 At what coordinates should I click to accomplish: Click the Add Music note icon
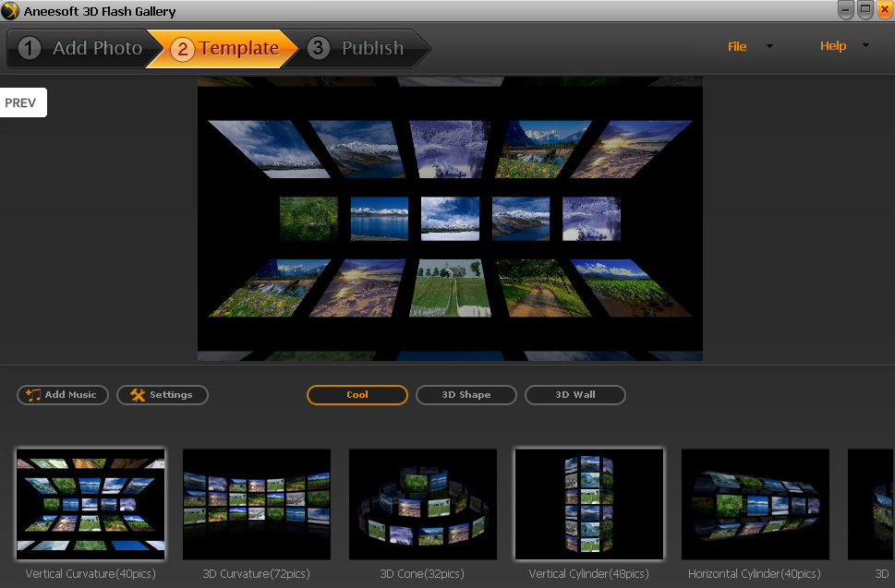(x=33, y=395)
